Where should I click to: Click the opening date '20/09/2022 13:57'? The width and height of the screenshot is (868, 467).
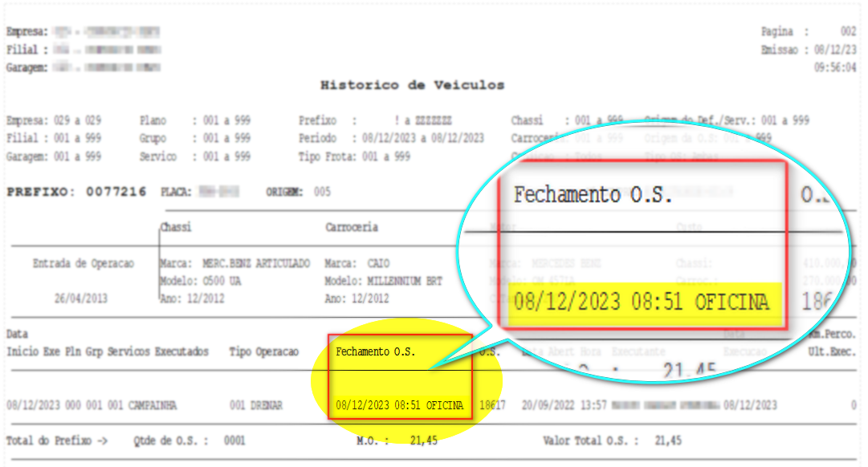pyautogui.click(x=564, y=405)
